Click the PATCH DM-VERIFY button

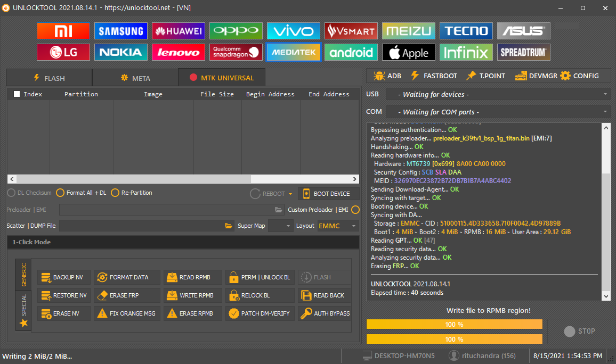point(260,313)
